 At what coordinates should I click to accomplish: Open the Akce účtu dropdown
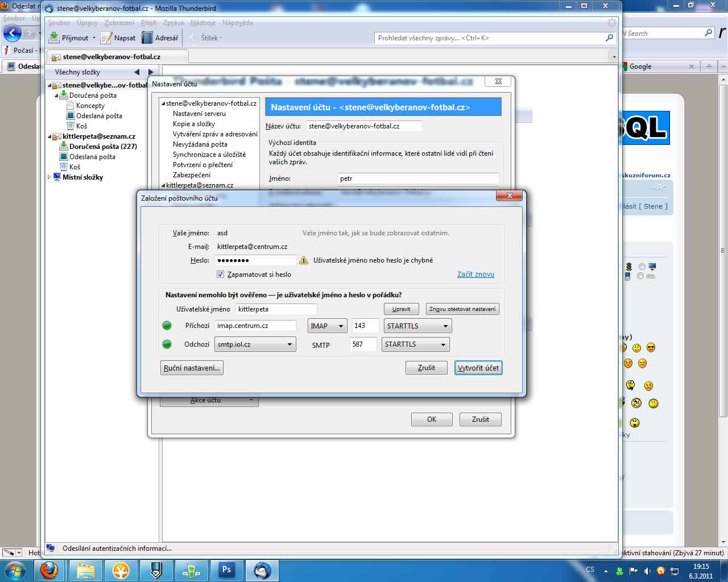point(209,400)
